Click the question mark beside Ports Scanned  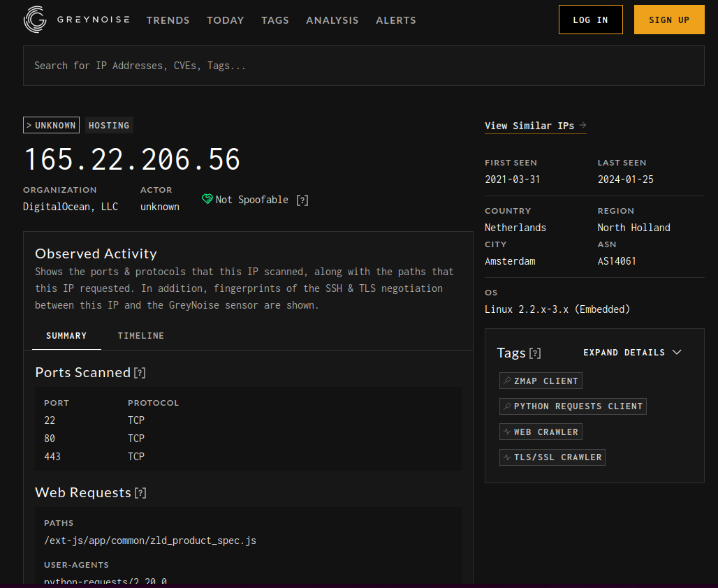[140, 372]
